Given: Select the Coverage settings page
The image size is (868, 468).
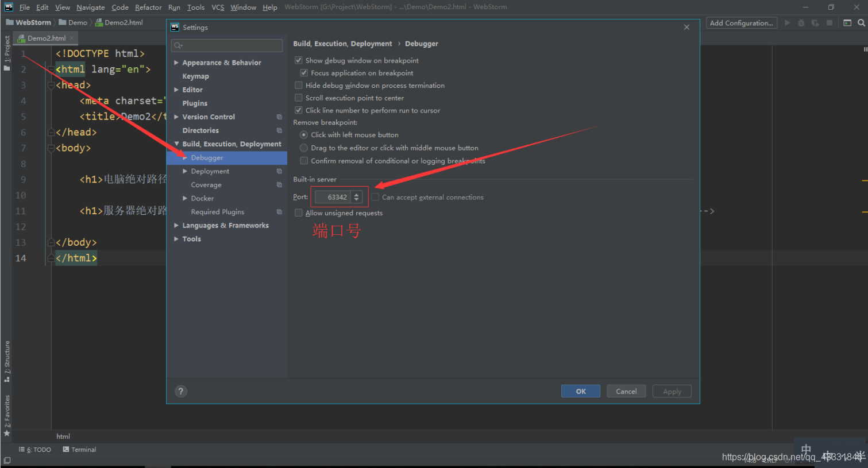Looking at the screenshot, I should point(206,185).
